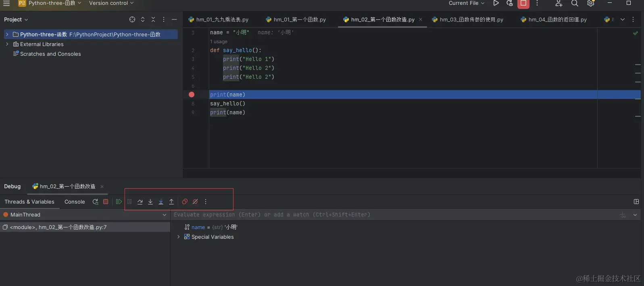Select the <module> stack frame row

coord(85,227)
